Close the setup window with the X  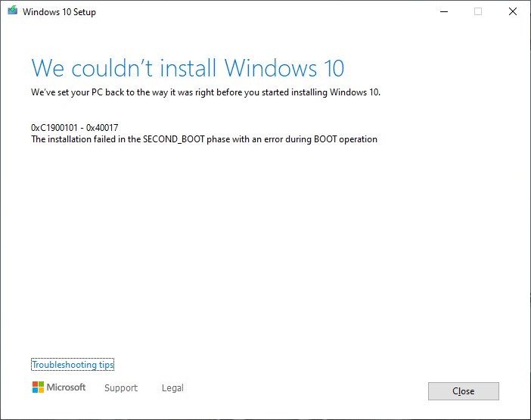point(513,11)
